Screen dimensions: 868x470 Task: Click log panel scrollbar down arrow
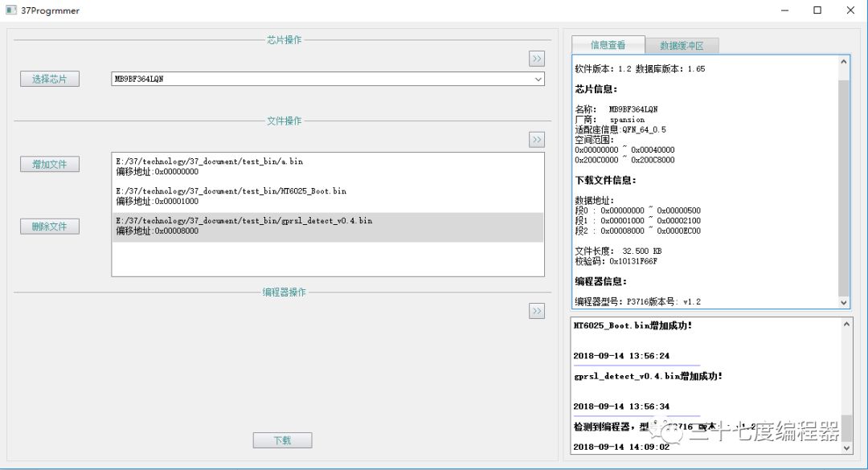pyautogui.click(x=846, y=448)
